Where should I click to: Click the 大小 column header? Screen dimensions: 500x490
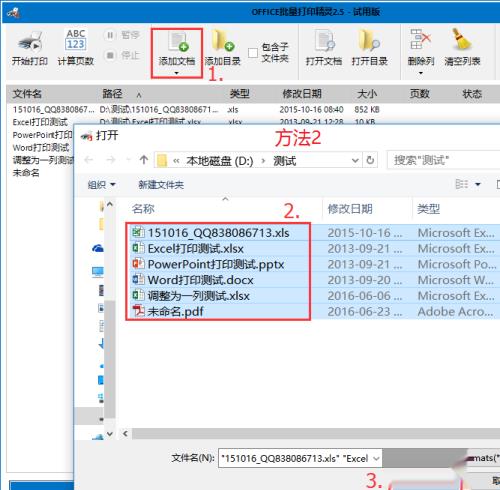click(367, 94)
